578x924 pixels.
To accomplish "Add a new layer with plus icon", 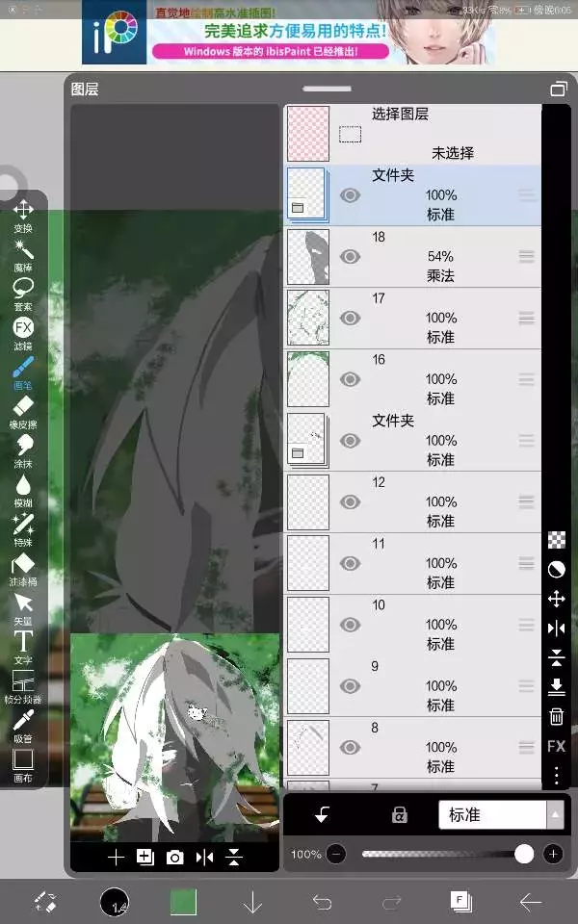I will click(116, 858).
